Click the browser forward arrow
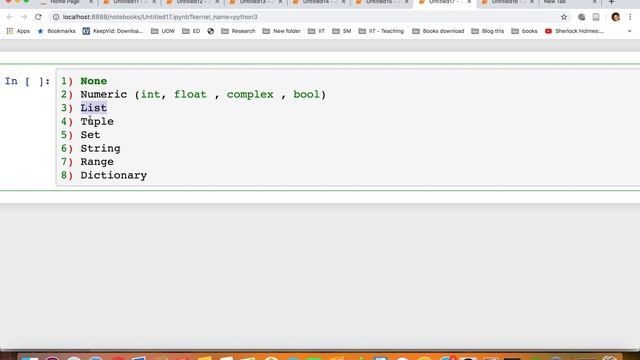Image resolution: width=640 pixels, height=360 pixels. [x=24, y=17]
